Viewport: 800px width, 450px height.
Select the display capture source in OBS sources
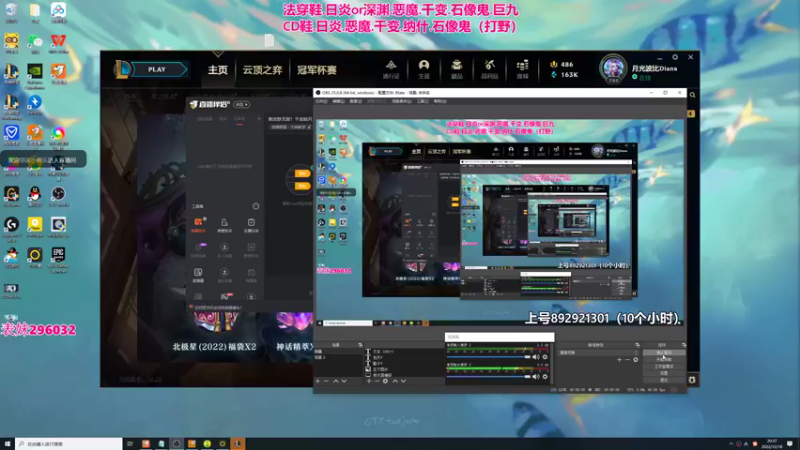tap(404, 375)
